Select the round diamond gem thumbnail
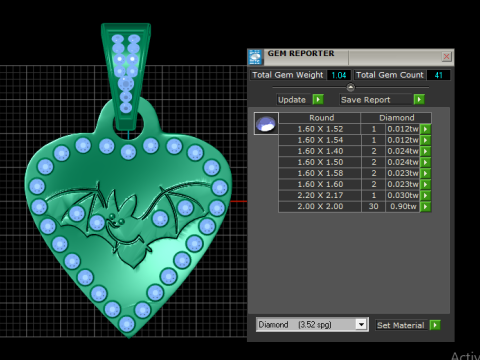This screenshot has width=480, height=360. pos(266,123)
